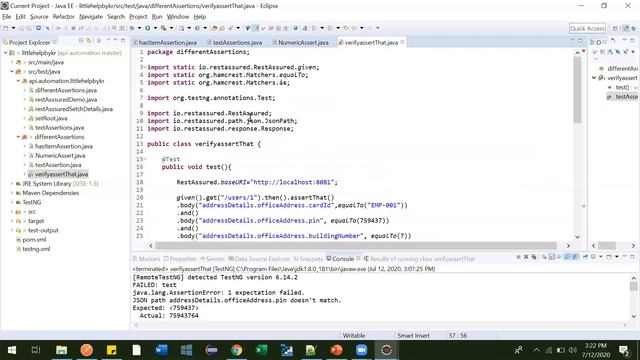This screenshot has height=360, width=640.
Task: Click Open Perspective icon beside Quick Access
Action: tap(615, 28)
